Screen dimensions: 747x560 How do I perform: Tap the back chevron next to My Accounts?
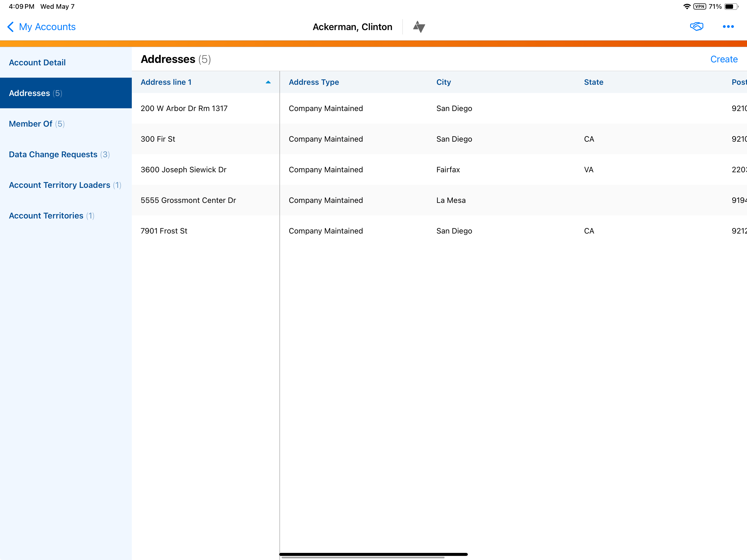(10, 27)
